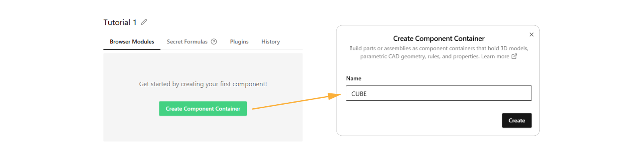The height and width of the screenshot is (161, 644).
Task: Click the 'Get started by creating' message
Action: [203, 84]
